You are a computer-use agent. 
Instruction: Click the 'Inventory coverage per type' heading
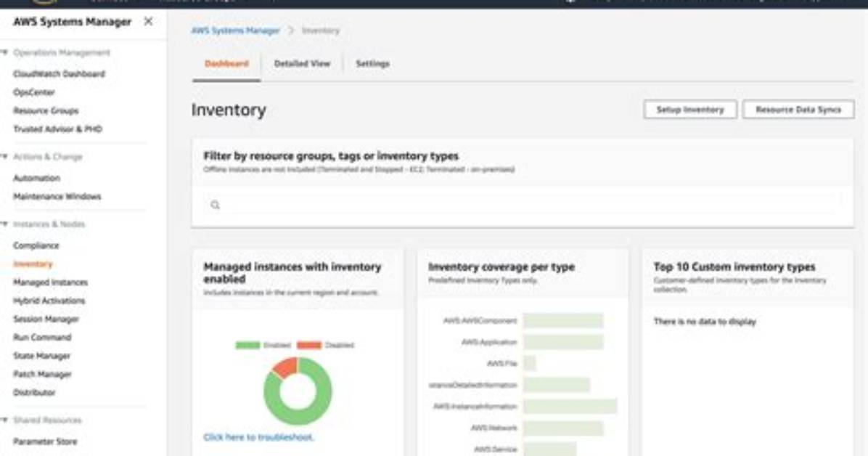pos(501,266)
